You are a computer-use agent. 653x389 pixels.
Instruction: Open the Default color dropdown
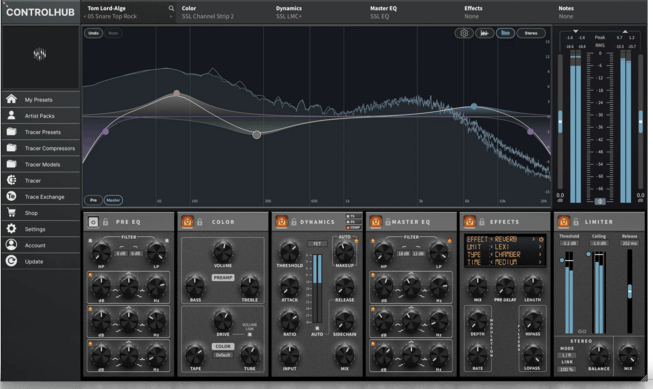[x=223, y=355]
